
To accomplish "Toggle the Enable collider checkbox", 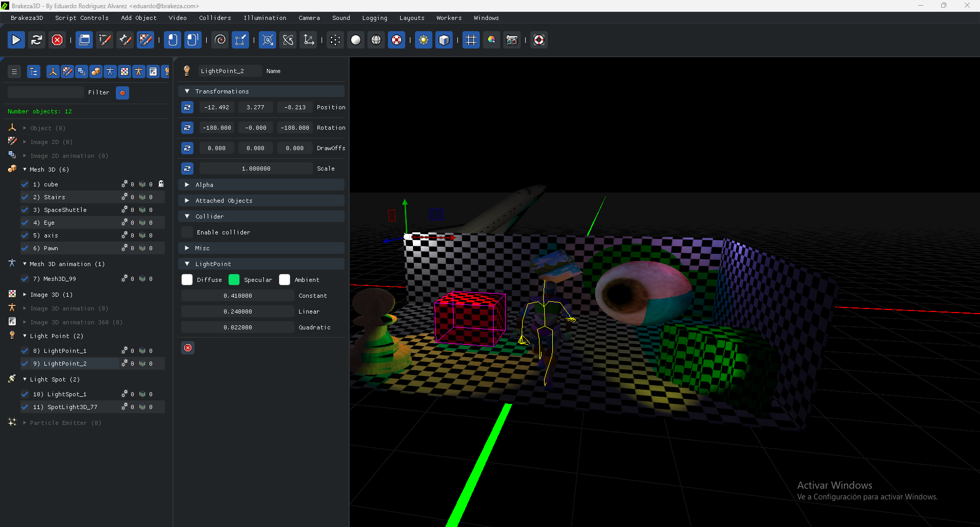I will (x=187, y=232).
